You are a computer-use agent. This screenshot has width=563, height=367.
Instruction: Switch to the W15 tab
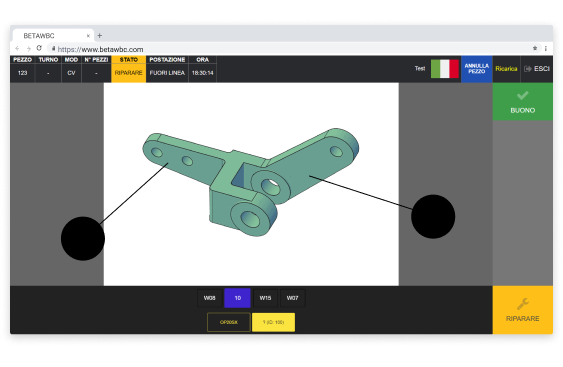[x=265, y=298]
